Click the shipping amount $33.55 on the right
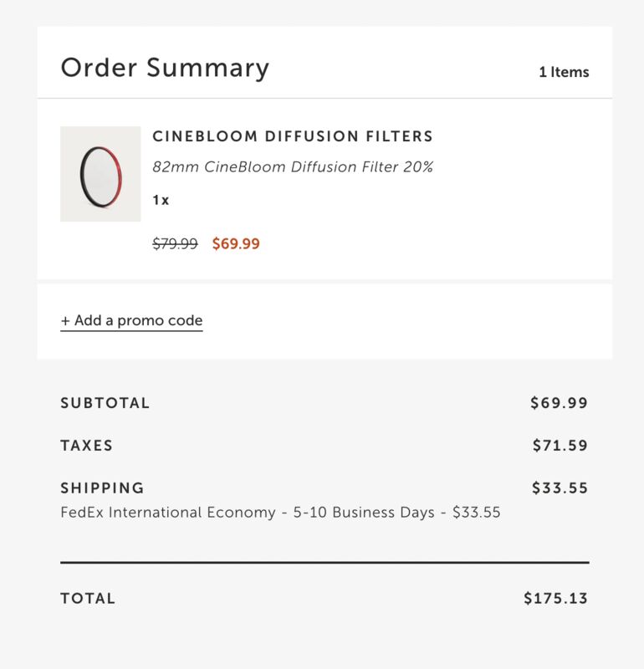Image resolution: width=644 pixels, height=669 pixels. [560, 488]
